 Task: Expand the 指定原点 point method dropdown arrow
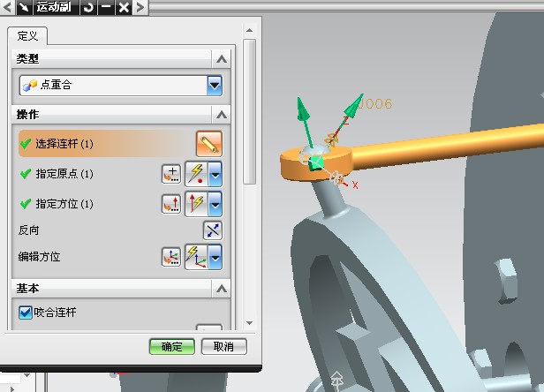point(215,174)
